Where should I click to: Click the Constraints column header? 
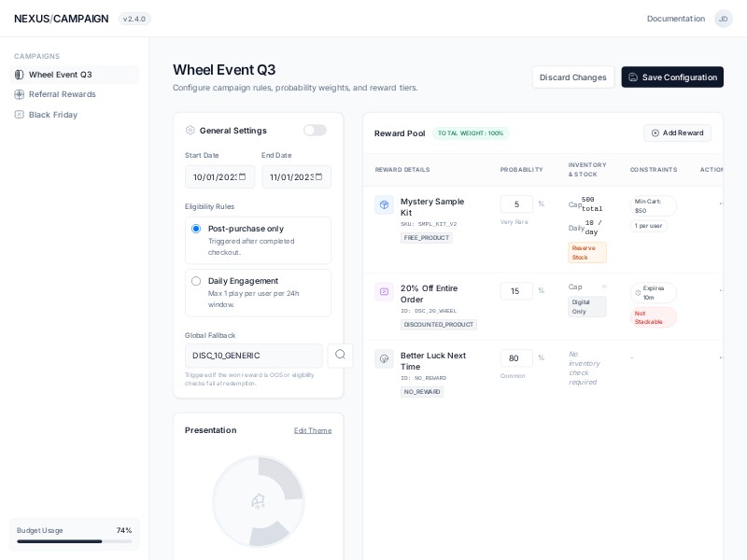(653, 170)
